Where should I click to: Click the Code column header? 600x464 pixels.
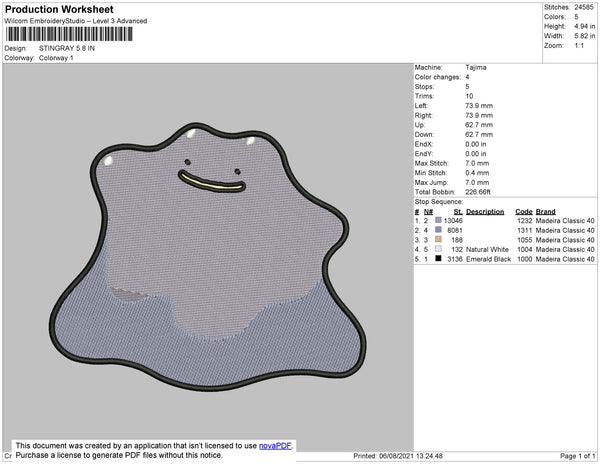coord(523,212)
